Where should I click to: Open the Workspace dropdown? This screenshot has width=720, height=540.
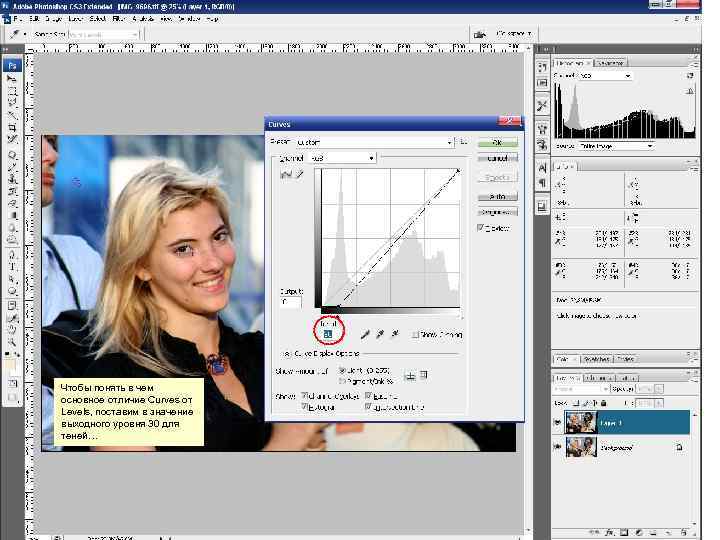[x=513, y=34]
